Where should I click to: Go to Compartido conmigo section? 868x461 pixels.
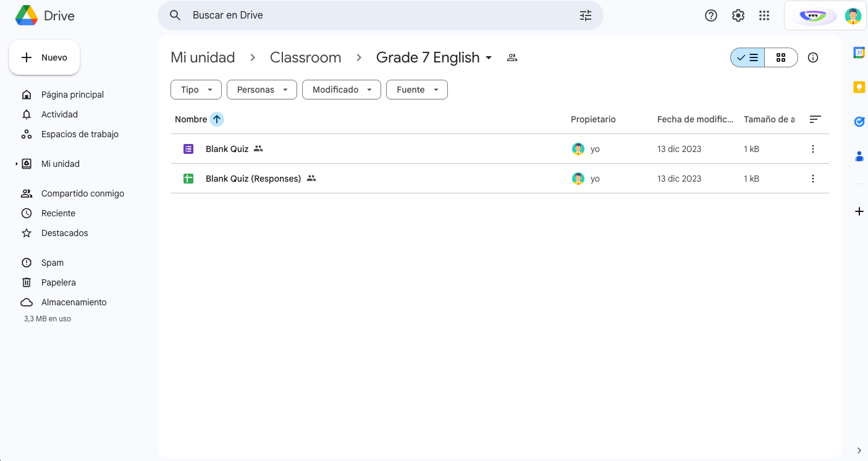click(82, 193)
